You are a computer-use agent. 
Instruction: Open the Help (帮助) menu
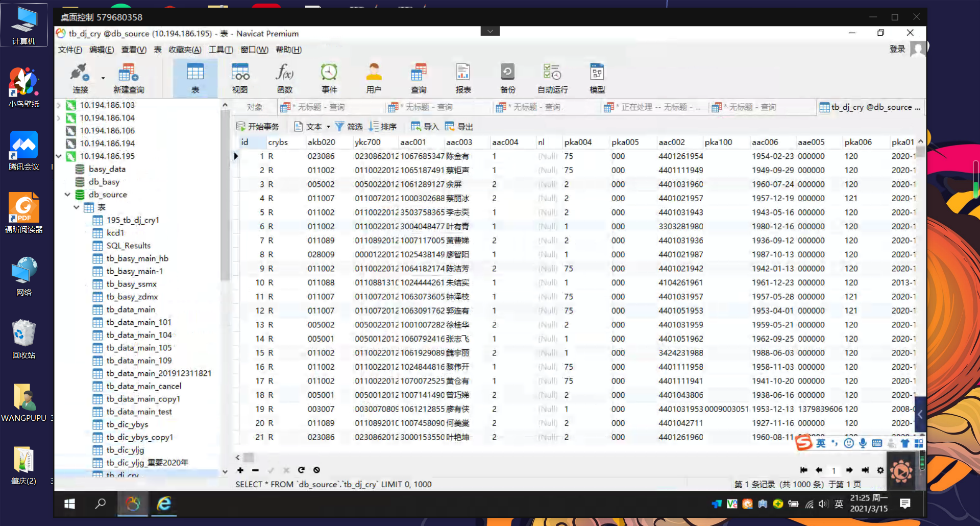288,50
